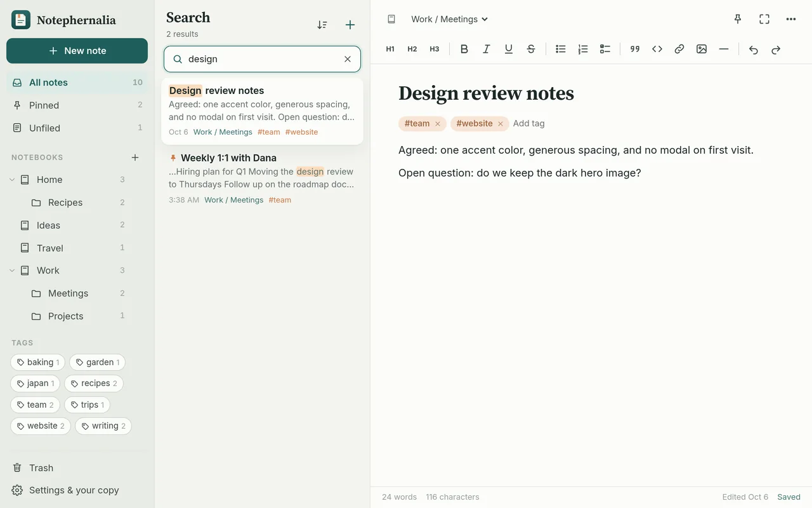Viewport: 812px width, 508px height.
Task: Create a note with the plus icon beside Search
Action: tap(350, 25)
